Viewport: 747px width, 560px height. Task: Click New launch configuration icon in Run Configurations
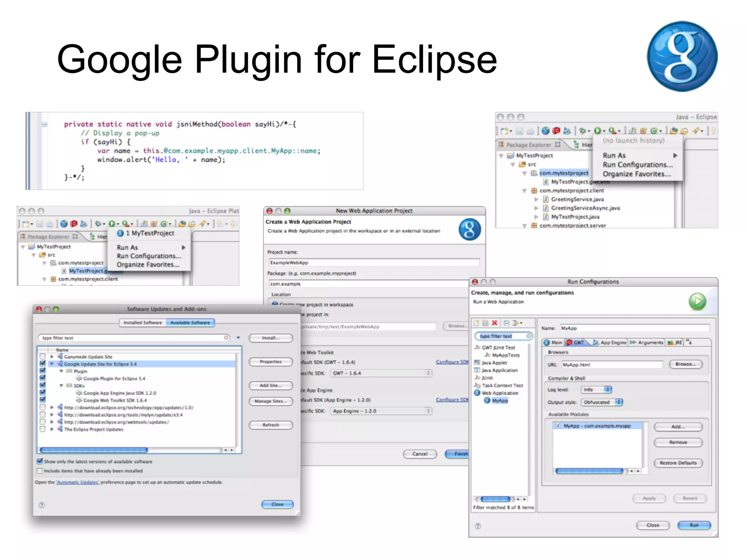click(x=476, y=323)
